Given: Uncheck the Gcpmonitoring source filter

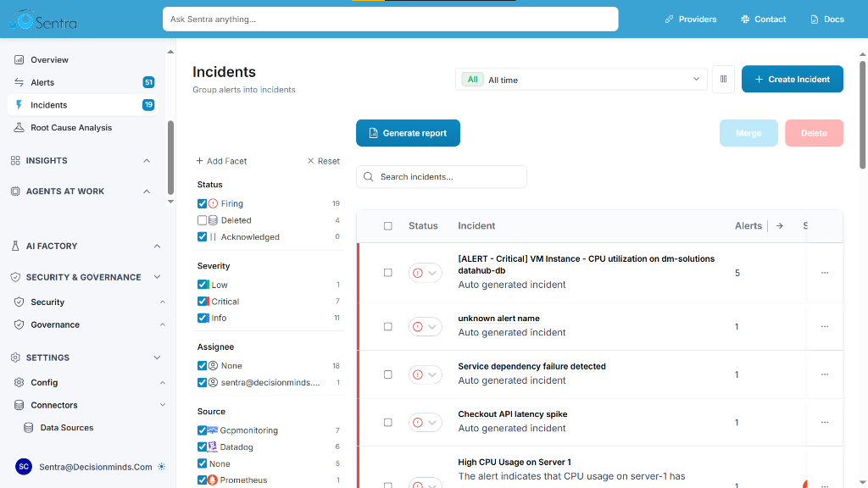Looking at the screenshot, I should (x=202, y=430).
